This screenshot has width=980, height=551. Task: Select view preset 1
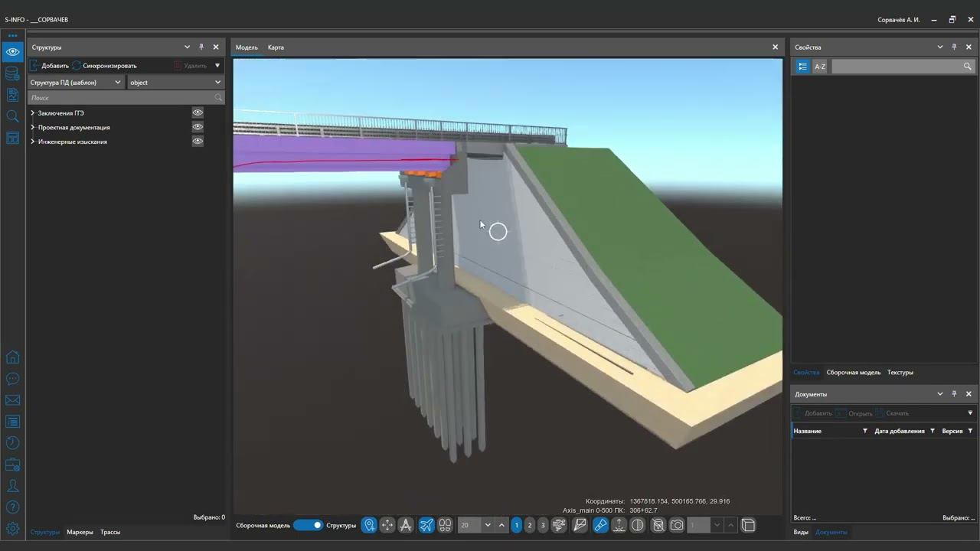click(516, 525)
